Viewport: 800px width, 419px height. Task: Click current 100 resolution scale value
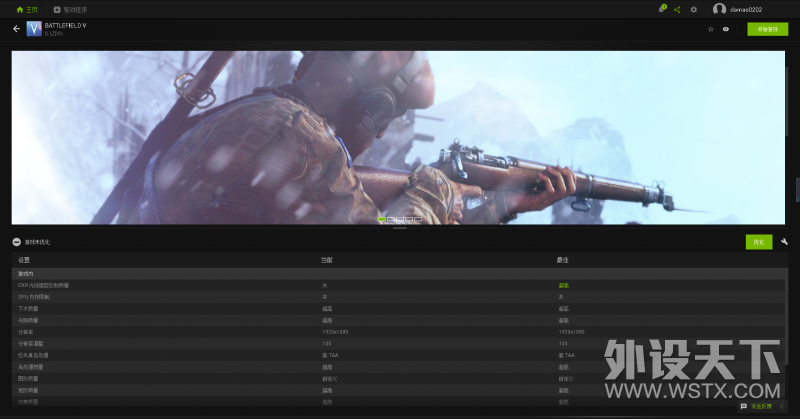[x=327, y=344]
